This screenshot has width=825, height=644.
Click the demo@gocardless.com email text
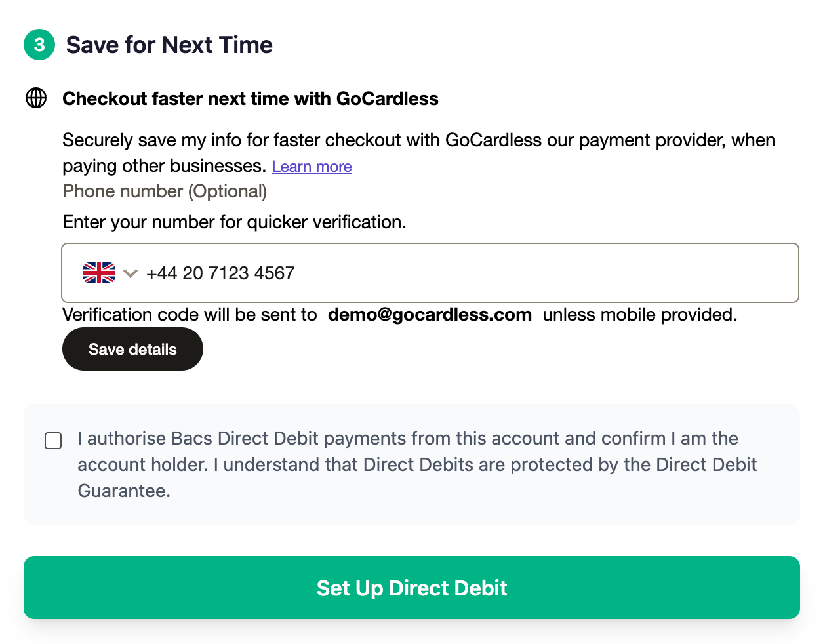tap(430, 315)
